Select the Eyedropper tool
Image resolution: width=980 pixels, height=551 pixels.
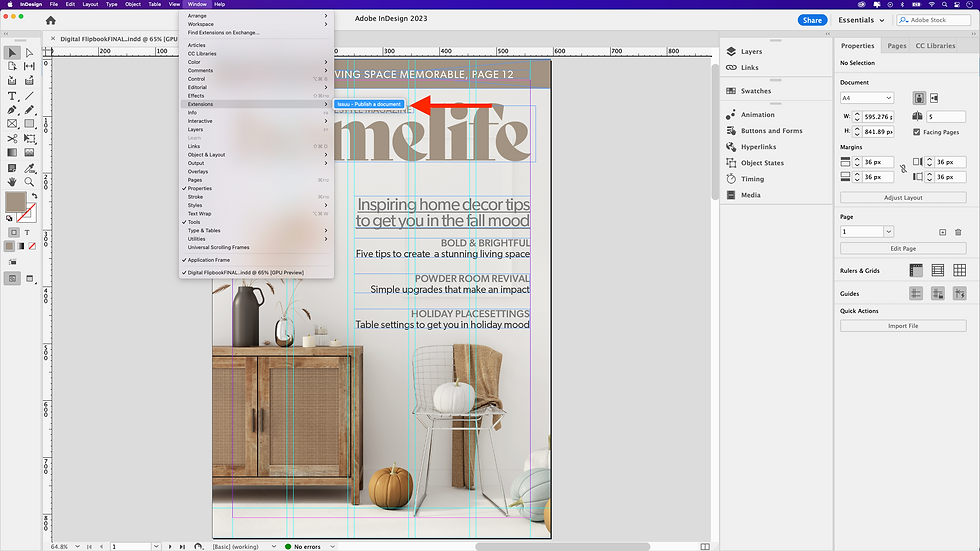pos(29,168)
